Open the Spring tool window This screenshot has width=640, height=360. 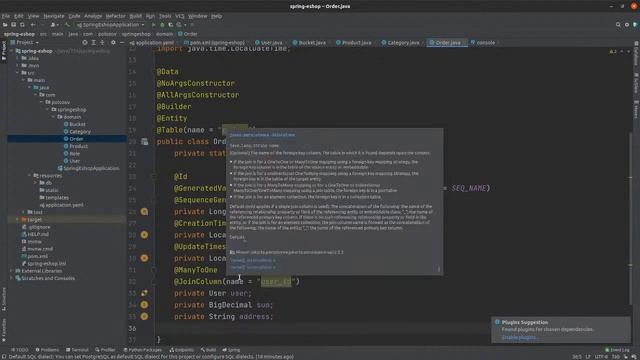(231, 350)
